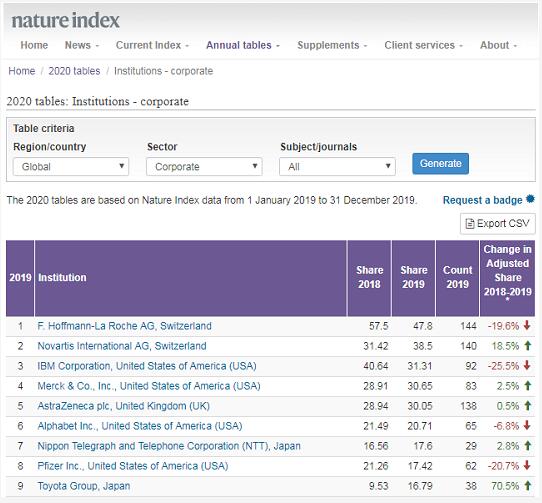Click Share 2018 value 28.94
This screenshot has height=503, width=542.
point(375,406)
